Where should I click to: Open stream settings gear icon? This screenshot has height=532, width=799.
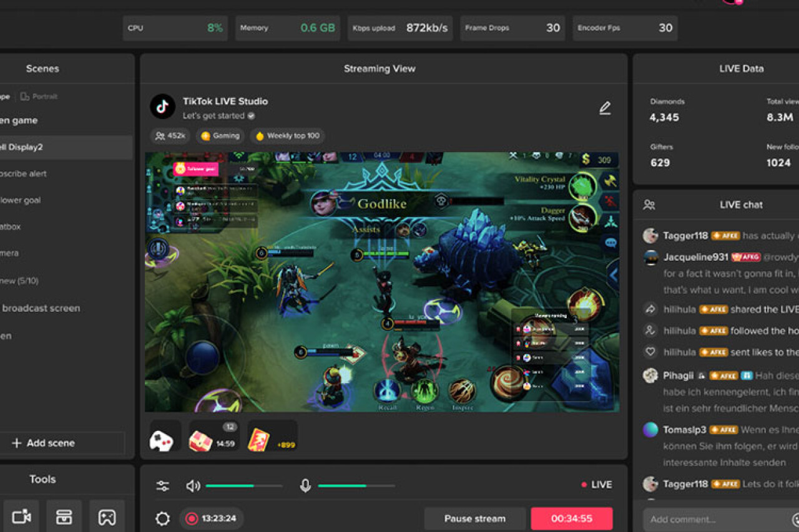pyautogui.click(x=163, y=518)
